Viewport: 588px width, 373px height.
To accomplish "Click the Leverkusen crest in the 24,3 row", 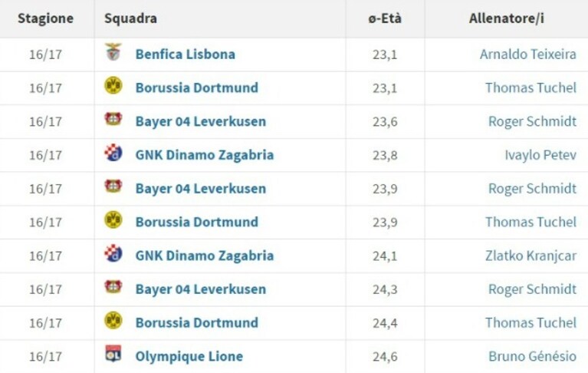I will click(x=113, y=287).
